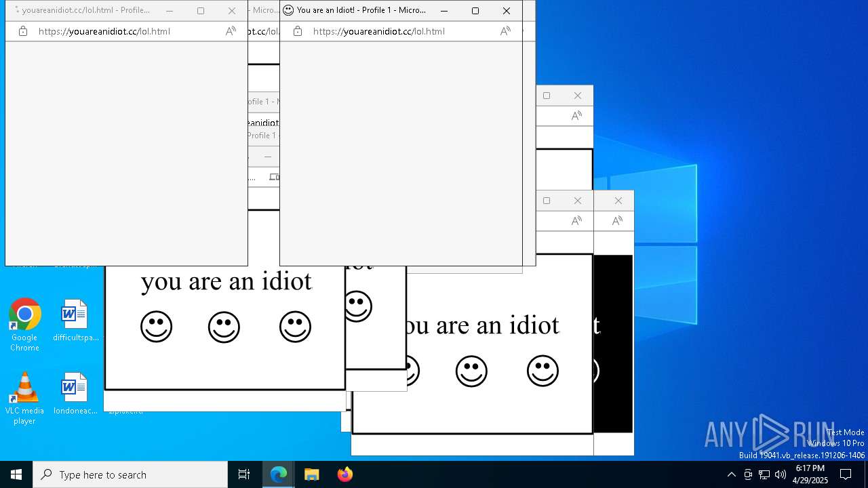Viewport: 868px width, 488px height.
Task: Click the Type here to search box
Action: [130, 474]
